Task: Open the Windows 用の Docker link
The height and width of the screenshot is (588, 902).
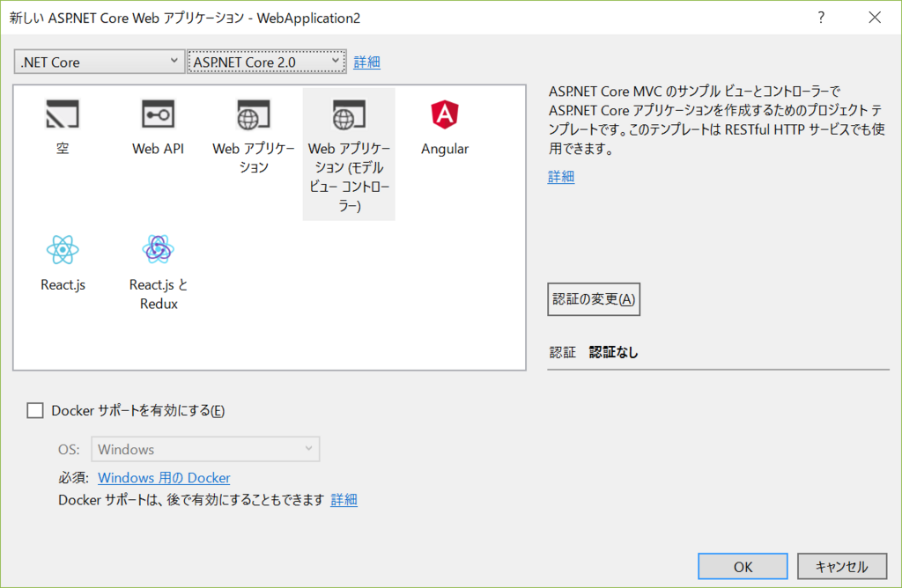Action: tap(164, 478)
